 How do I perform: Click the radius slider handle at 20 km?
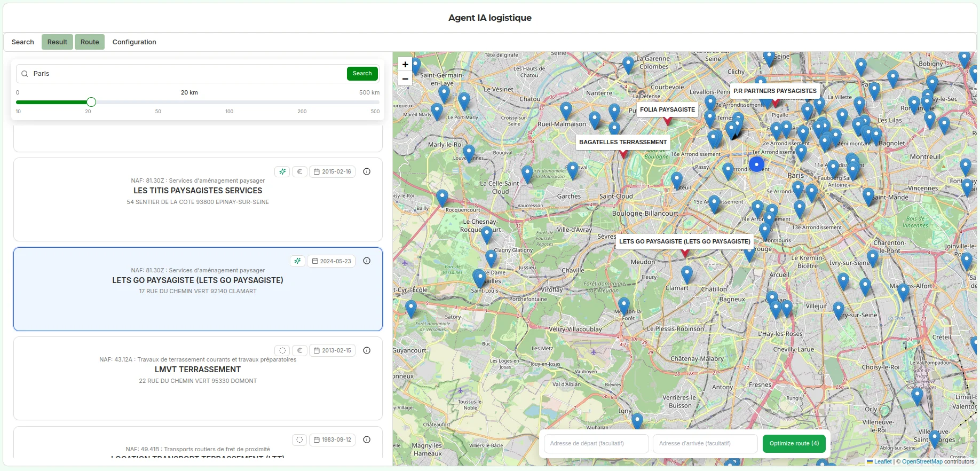(91, 102)
